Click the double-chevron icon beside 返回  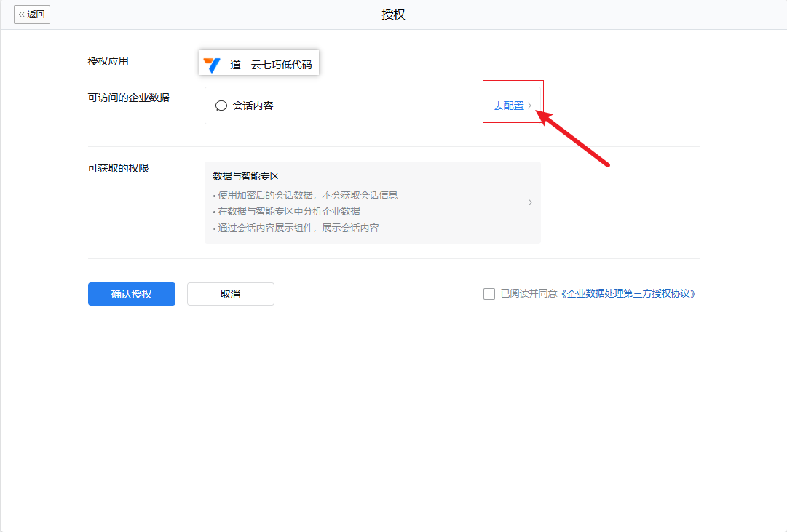click(22, 15)
